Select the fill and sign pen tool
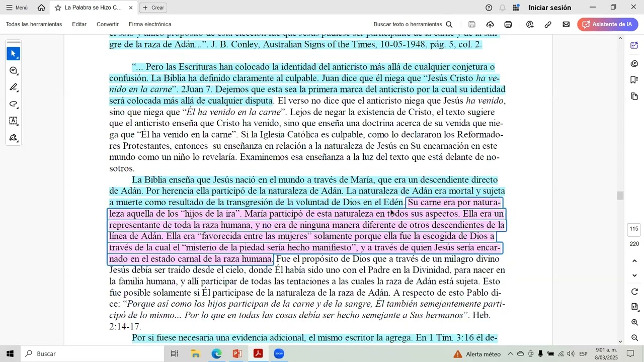 point(14,138)
